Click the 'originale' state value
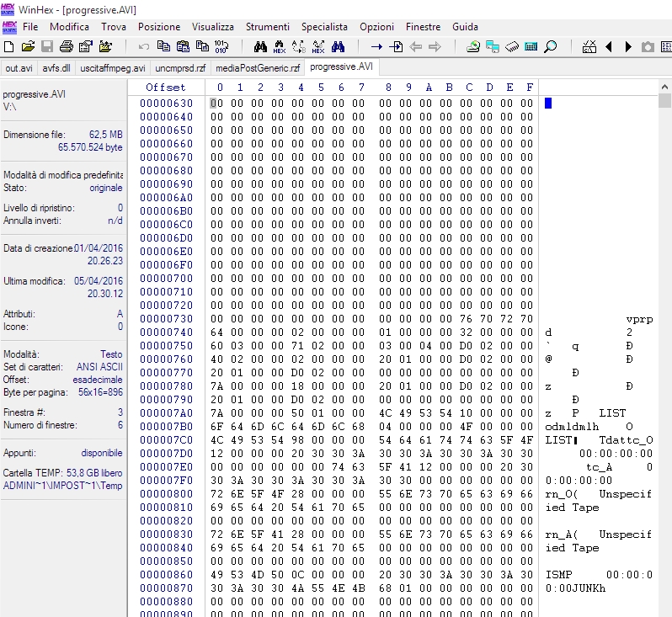Screen dimensions: 672x617 click(106, 188)
